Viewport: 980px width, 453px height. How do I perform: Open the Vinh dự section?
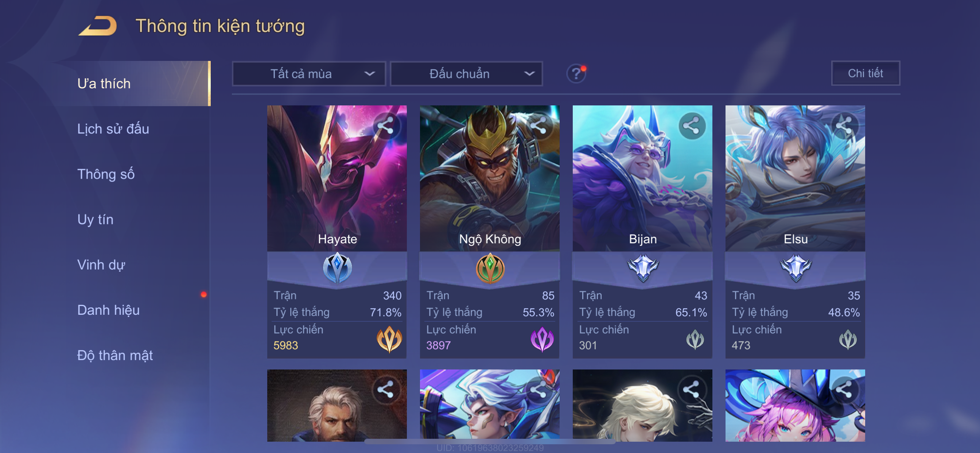101,264
